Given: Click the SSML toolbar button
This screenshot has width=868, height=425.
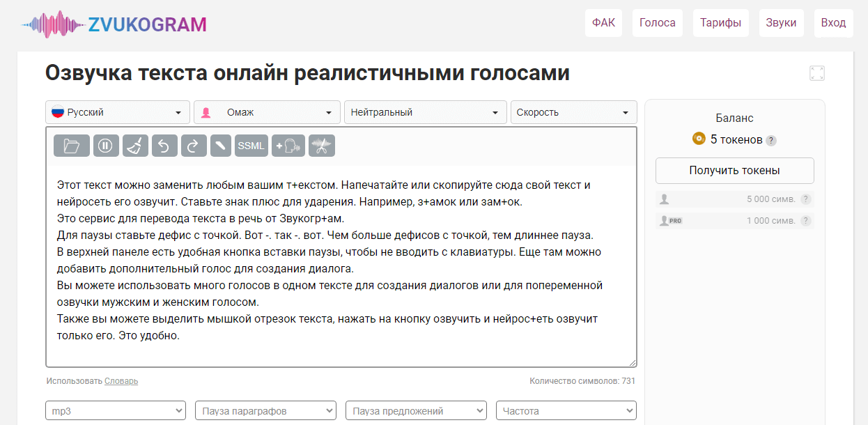Looking at the screenshot, I should pos(251,146).
